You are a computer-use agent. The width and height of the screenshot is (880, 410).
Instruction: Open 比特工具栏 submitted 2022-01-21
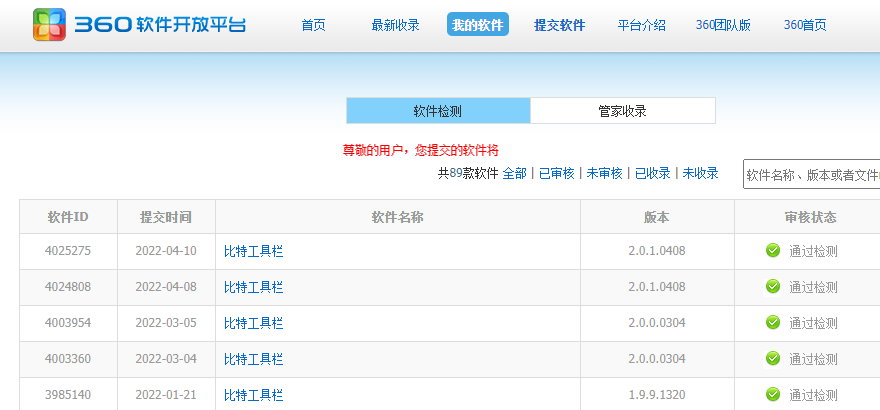(x=254, y=395)
